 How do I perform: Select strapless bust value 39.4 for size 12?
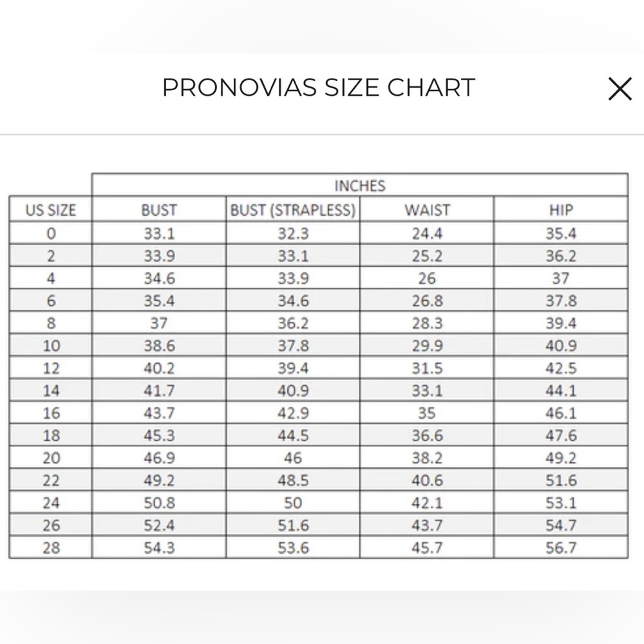(293, 368)
